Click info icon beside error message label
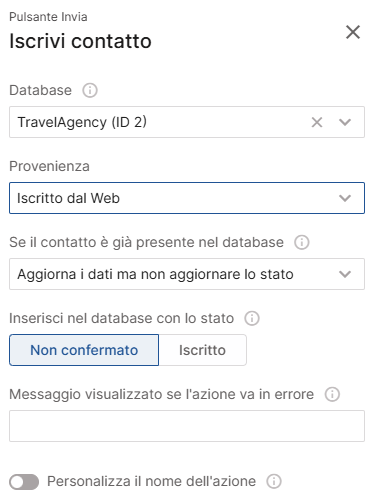375x494 pixels. 332,394
